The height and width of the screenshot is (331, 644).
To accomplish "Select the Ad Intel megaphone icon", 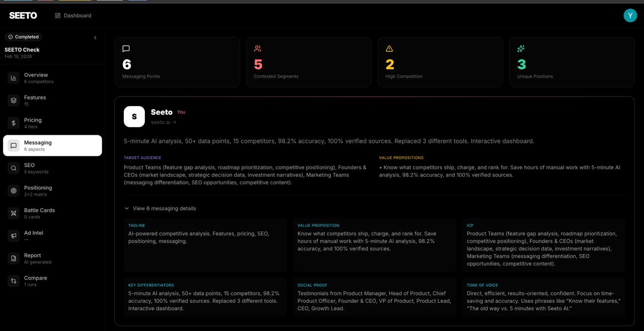I will click(13, 235).
